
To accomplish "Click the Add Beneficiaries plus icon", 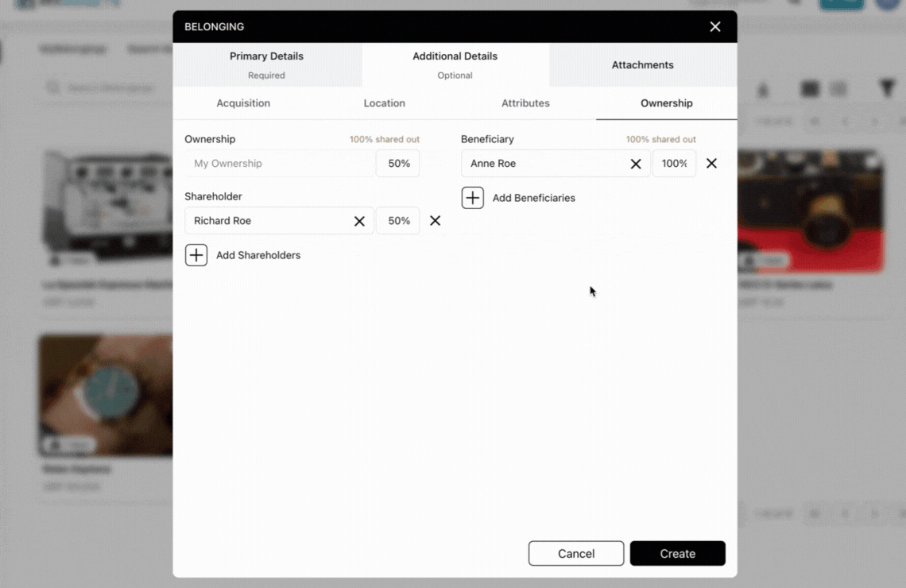I will click(473, 197).
